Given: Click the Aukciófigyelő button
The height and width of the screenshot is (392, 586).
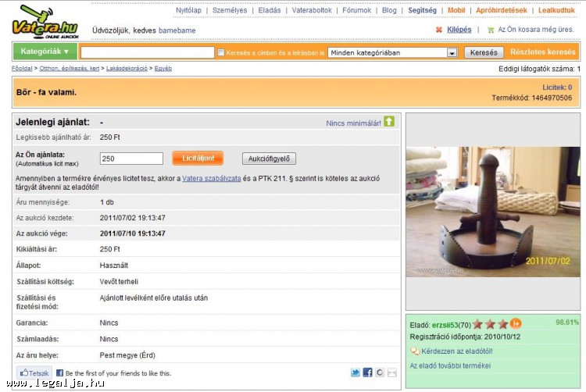Looking at the screenshot, I should 269,159.
